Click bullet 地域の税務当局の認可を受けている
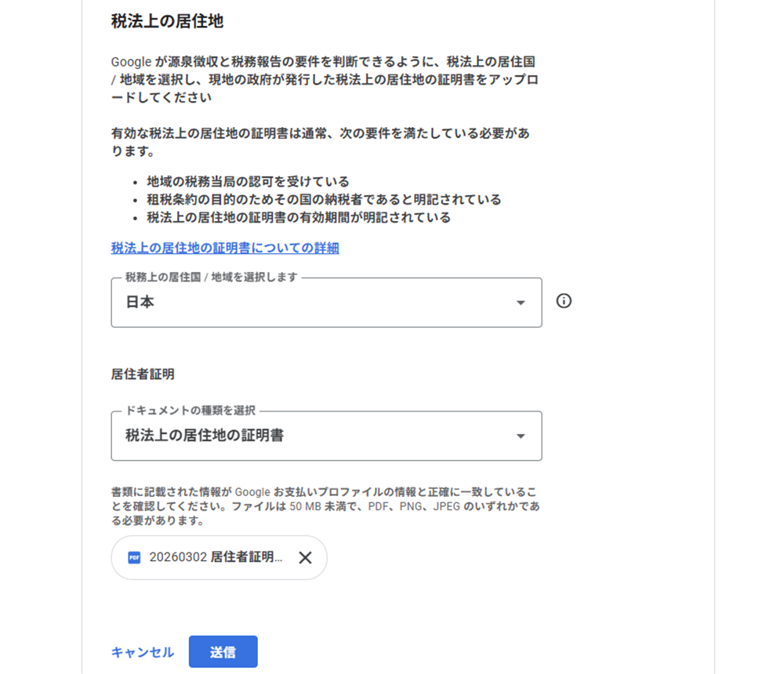Viewport: 784px width, 674px height. pyautogui.click(x=248, y=182)
